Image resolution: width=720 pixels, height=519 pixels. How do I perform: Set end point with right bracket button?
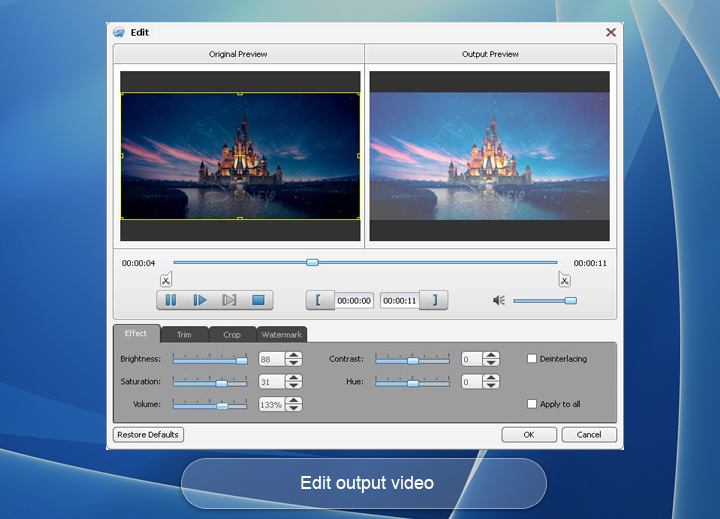[434, 300]
